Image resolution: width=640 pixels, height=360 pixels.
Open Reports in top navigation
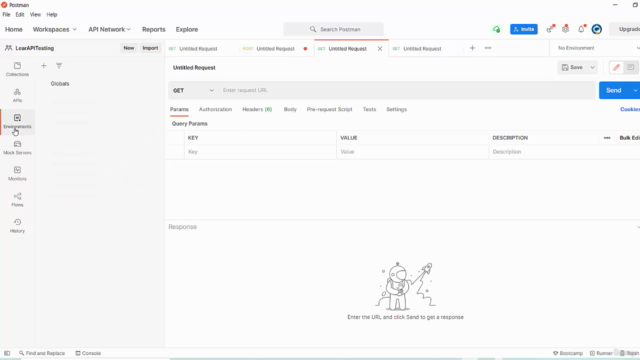point(154,29)
